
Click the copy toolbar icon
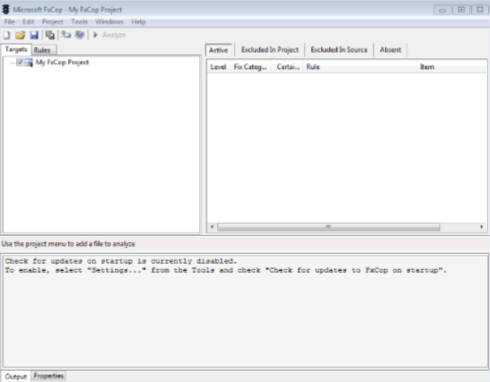tap(50, 35)
